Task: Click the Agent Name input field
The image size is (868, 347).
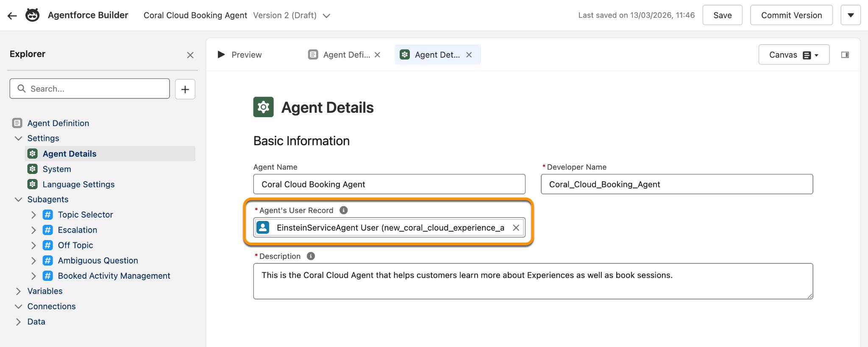Action: click(389, 184)
